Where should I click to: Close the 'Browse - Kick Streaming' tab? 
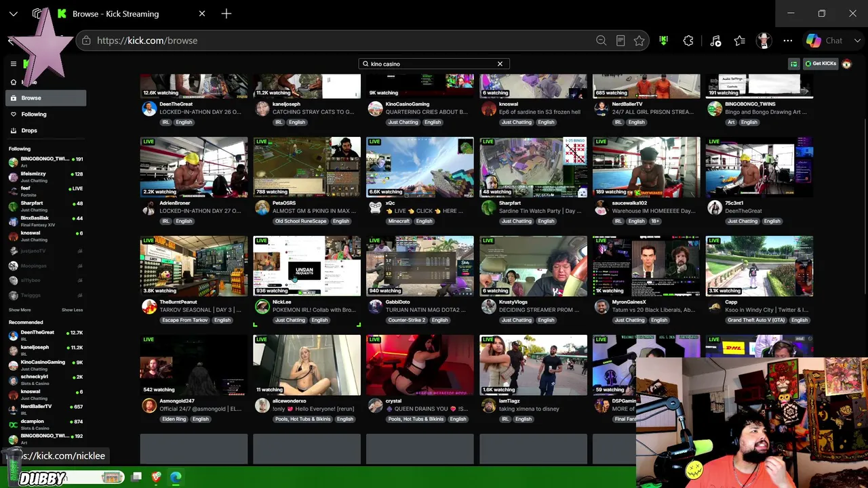click(202, 14)
